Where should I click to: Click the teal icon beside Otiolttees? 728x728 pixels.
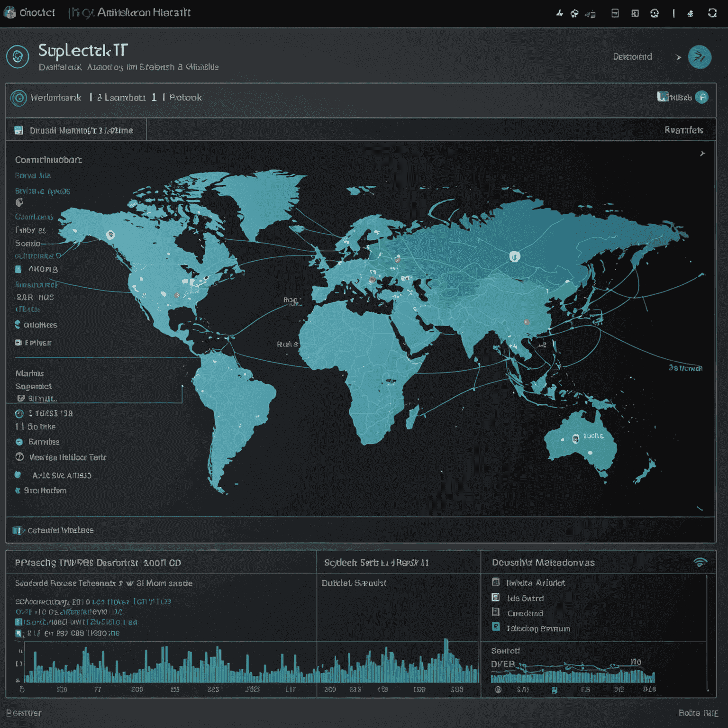[x=18, y=325]
